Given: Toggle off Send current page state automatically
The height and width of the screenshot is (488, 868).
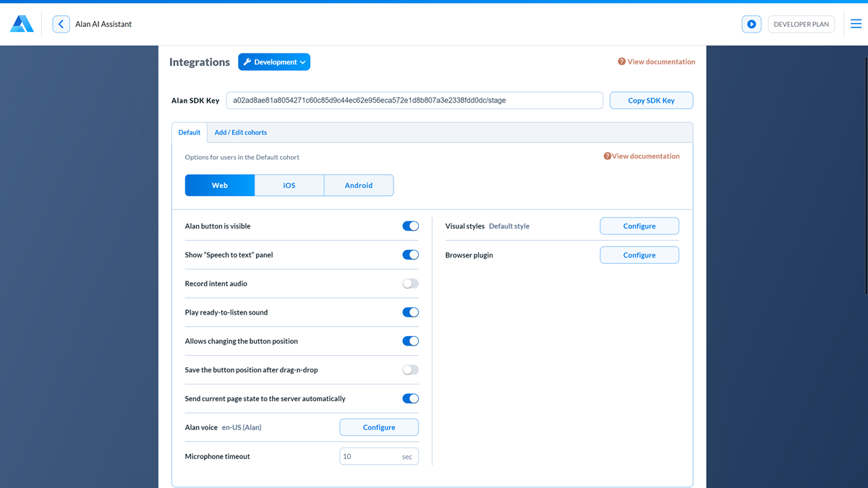Looking at the screenshot, I should pyautogui.click(x=410, y=398).
